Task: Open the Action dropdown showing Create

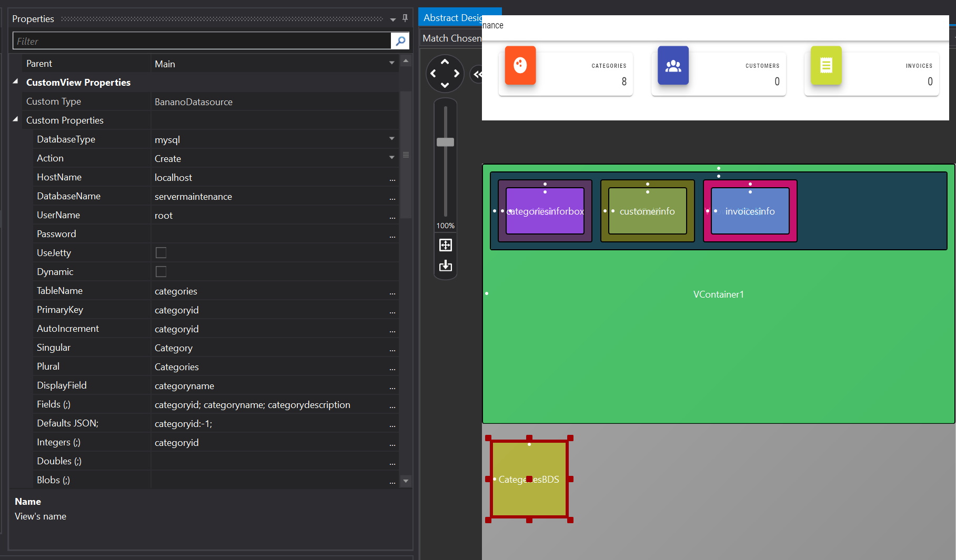Action: pyautogui.click(x=391, y=158)
